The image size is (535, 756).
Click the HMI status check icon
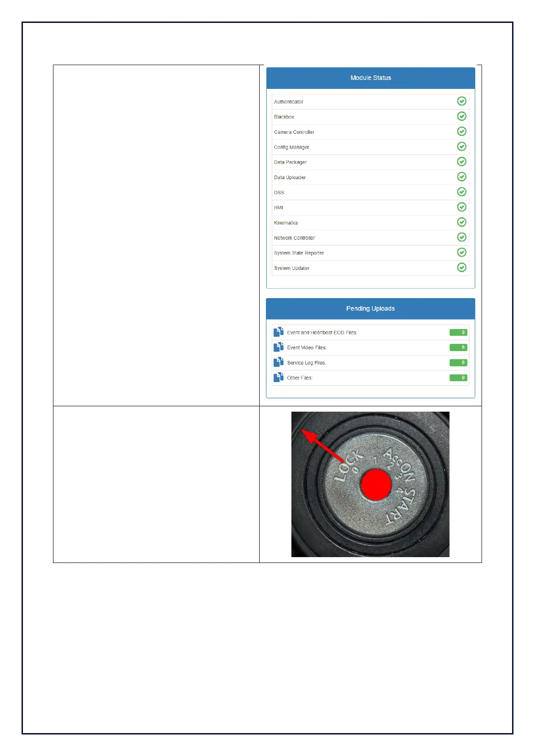point(461,207)
